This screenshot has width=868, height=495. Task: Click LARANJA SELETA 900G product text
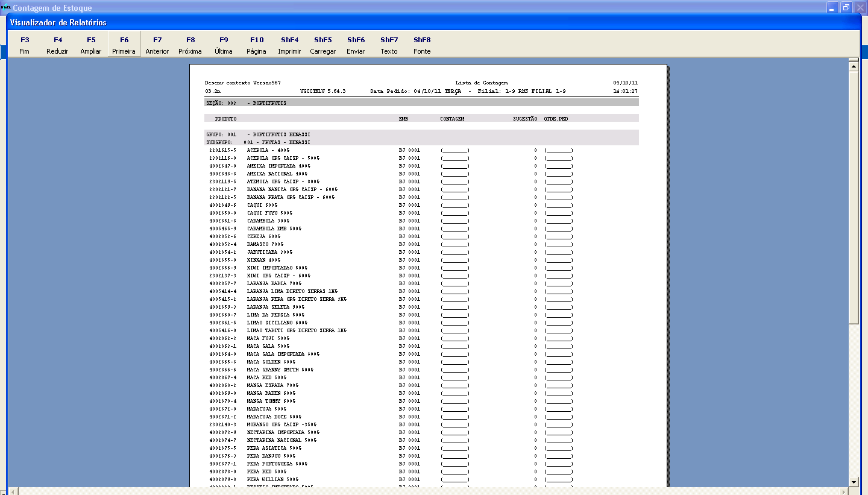(x=276, y=307)
